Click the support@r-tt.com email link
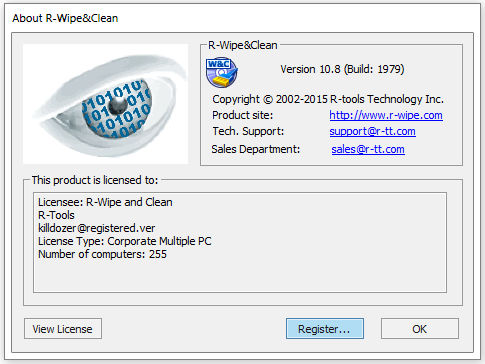 coord(372,131)
